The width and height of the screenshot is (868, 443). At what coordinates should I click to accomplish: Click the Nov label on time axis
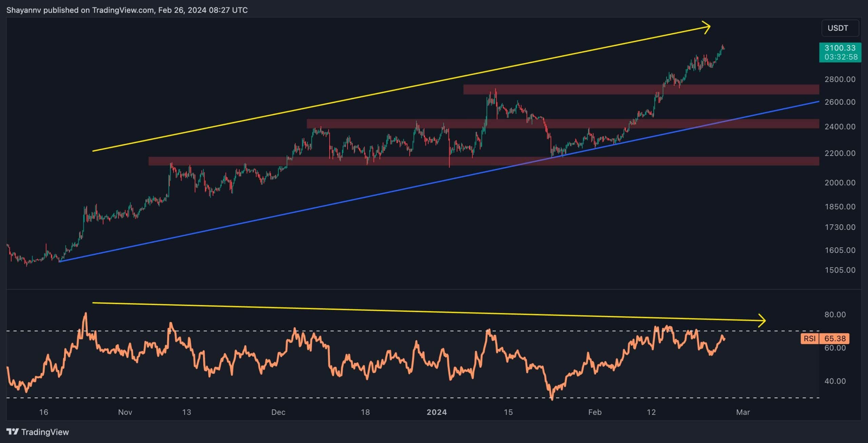(125, 412)
